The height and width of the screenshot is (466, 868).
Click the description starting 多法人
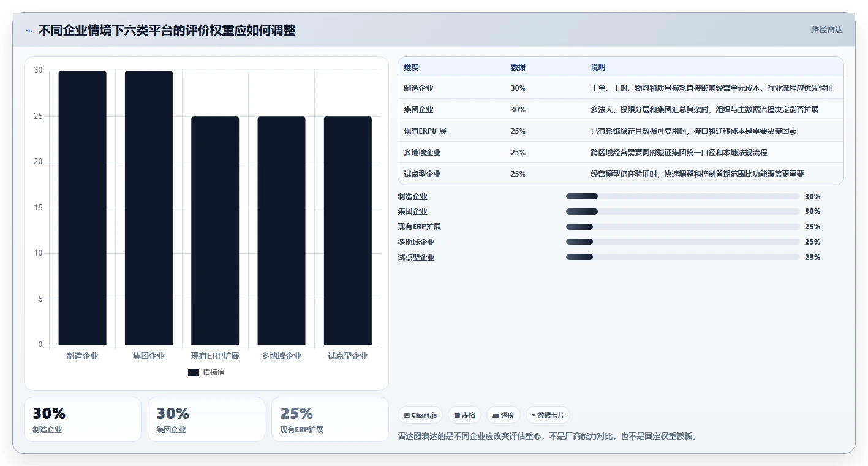point(704,110)
